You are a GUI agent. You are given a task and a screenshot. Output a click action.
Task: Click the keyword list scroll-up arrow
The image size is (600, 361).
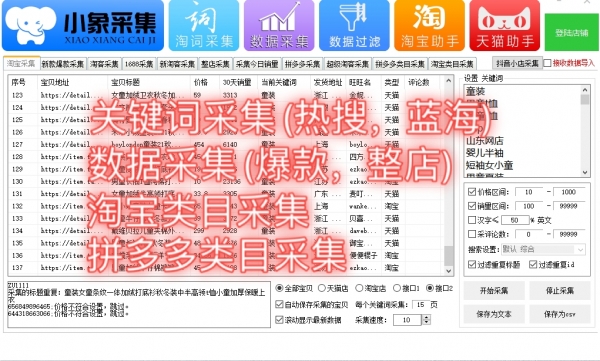(x=585, y=90)
